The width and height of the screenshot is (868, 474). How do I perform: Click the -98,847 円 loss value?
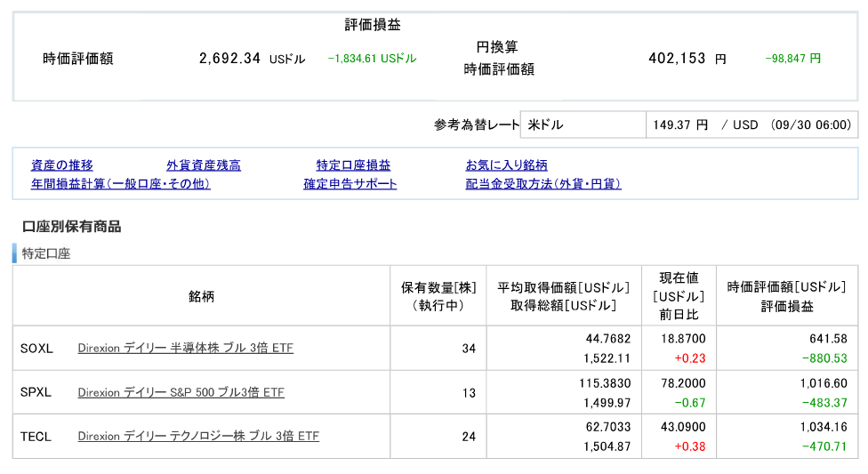point(792,58)
